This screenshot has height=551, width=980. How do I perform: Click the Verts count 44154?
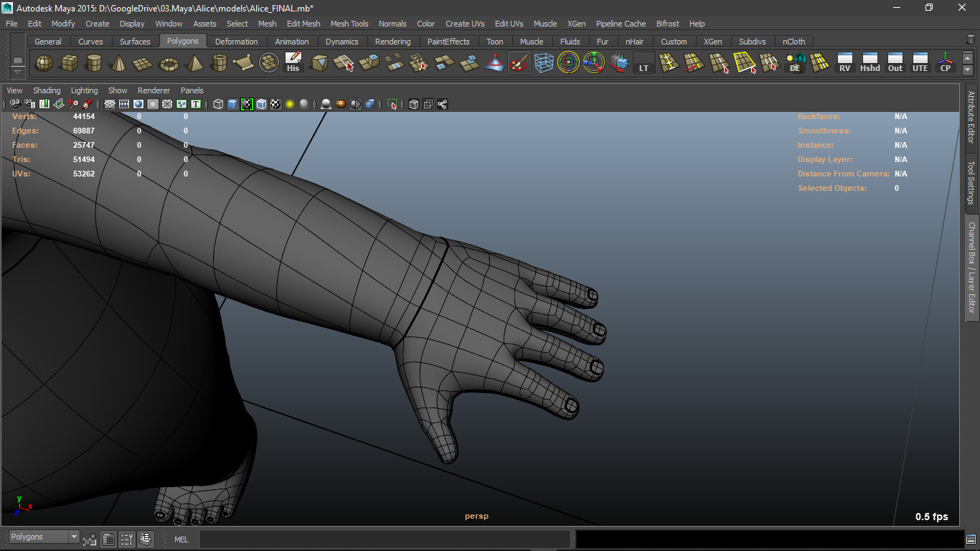84,116
